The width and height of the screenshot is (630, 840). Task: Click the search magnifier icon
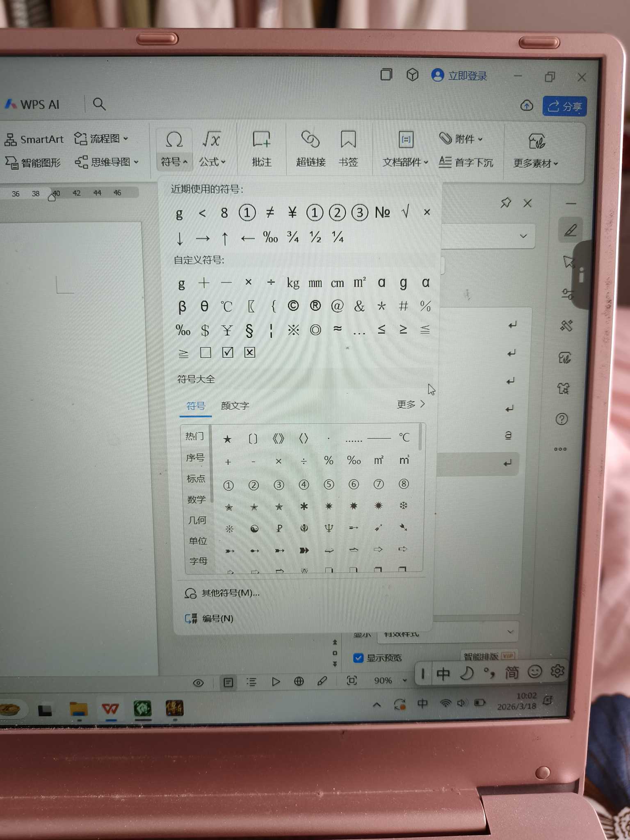[x=99, y=104]
